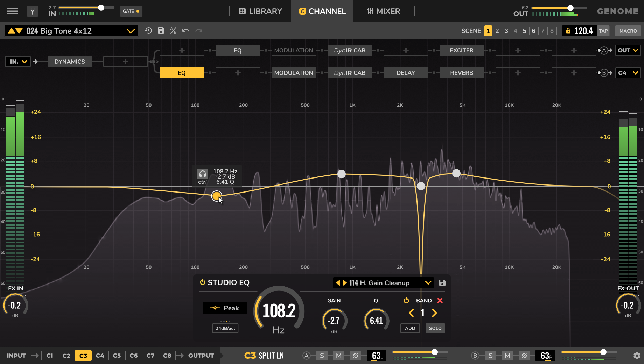Open the 114 H. Gain Cleanup preset list

point(427,283)
